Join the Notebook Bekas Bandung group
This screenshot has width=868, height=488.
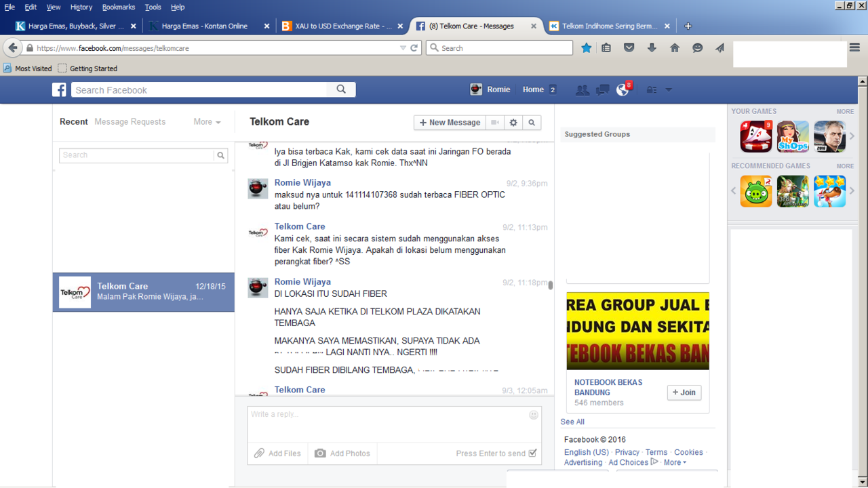(x=684, y=392)
